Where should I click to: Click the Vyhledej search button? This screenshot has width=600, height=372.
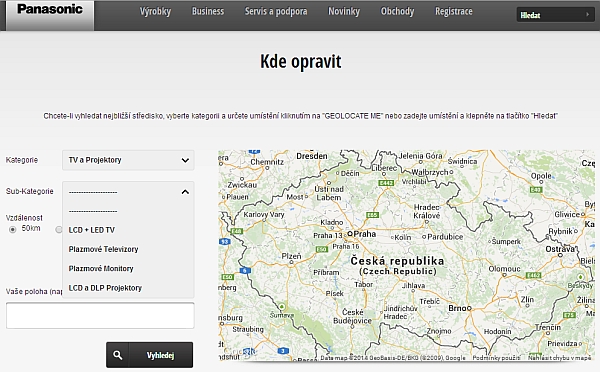(x=150, y=355)
